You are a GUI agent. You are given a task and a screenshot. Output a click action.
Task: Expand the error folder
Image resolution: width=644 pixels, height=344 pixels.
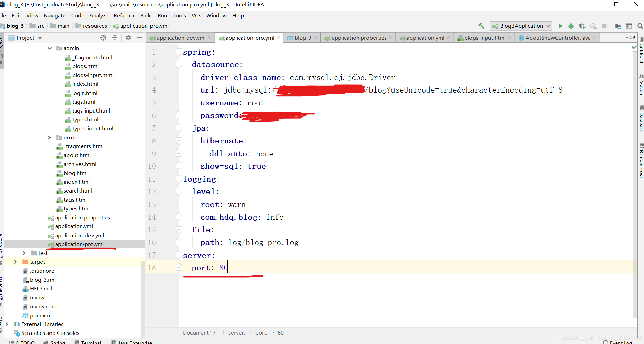49,138
